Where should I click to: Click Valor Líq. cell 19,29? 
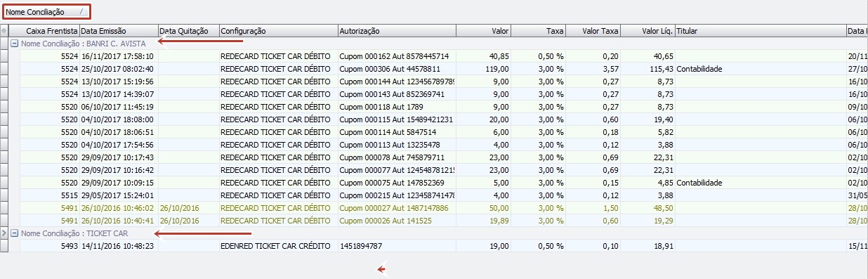[x=647, y=220]
